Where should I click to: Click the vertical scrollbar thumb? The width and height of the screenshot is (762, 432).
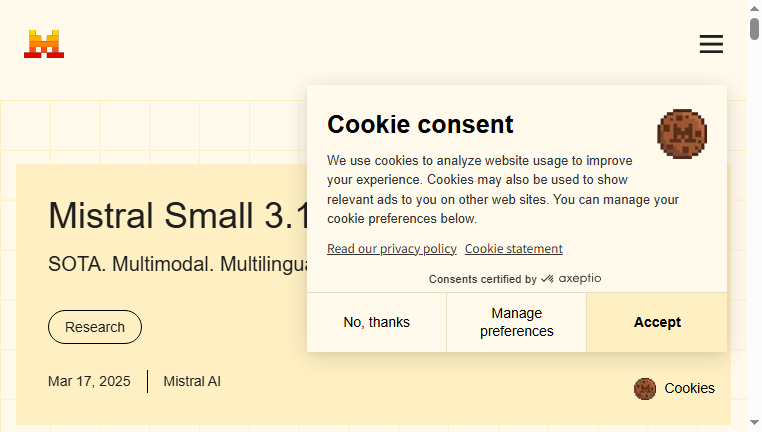pos(754,29)
